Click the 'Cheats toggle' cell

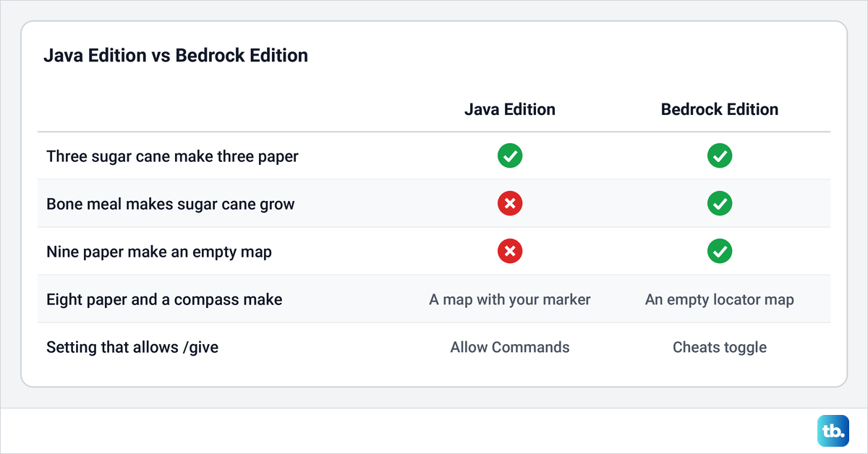pos(720,347)
